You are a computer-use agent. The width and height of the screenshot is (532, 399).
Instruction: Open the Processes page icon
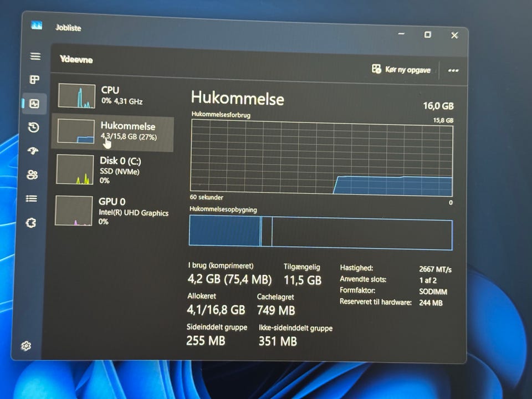[35, 80]
